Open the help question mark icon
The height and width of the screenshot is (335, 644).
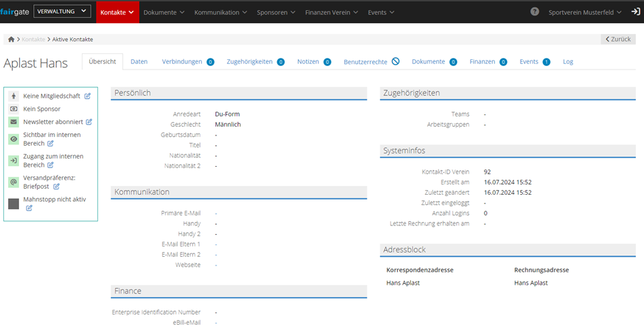534,12
